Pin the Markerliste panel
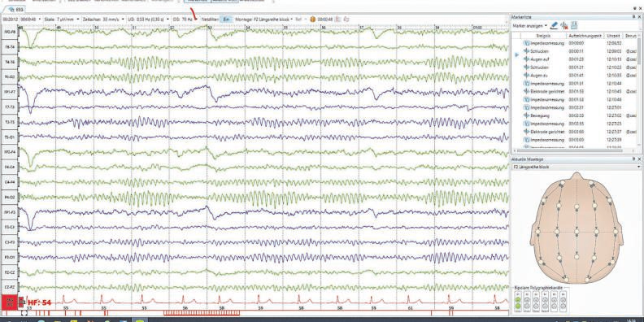Screen dimensions: 644x322 (634, 17)
